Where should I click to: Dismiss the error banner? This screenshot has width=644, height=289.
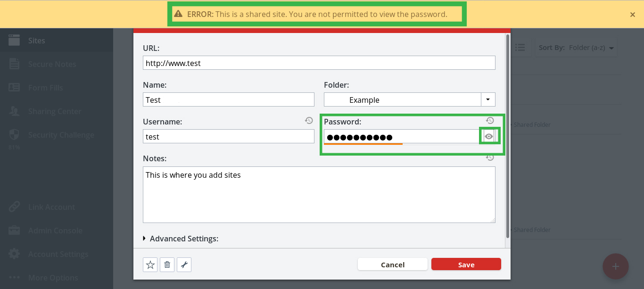click(632, 15)
